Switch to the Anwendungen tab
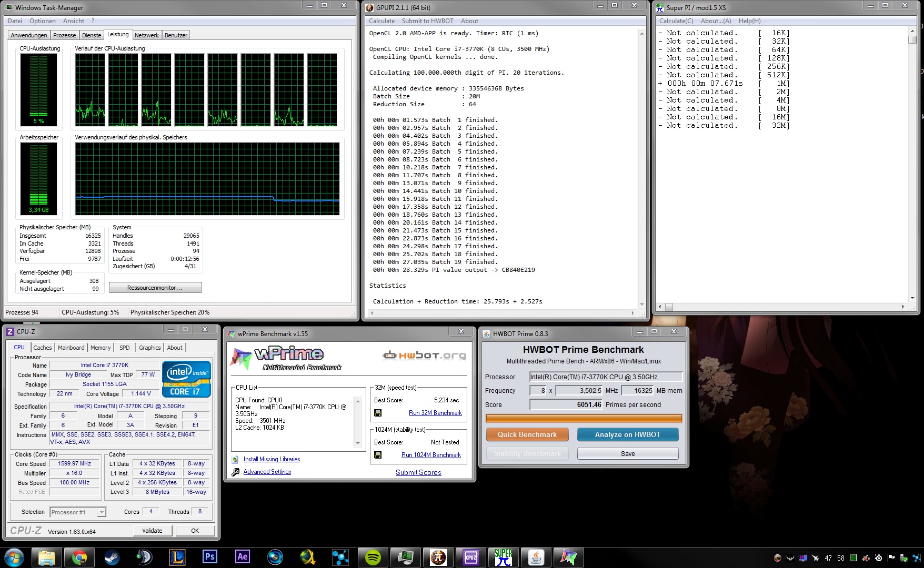 tap(29, 35)
